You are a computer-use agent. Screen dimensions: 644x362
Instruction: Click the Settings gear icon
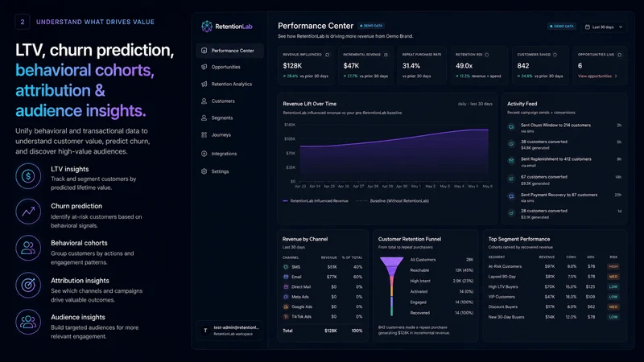click(204, 171)
